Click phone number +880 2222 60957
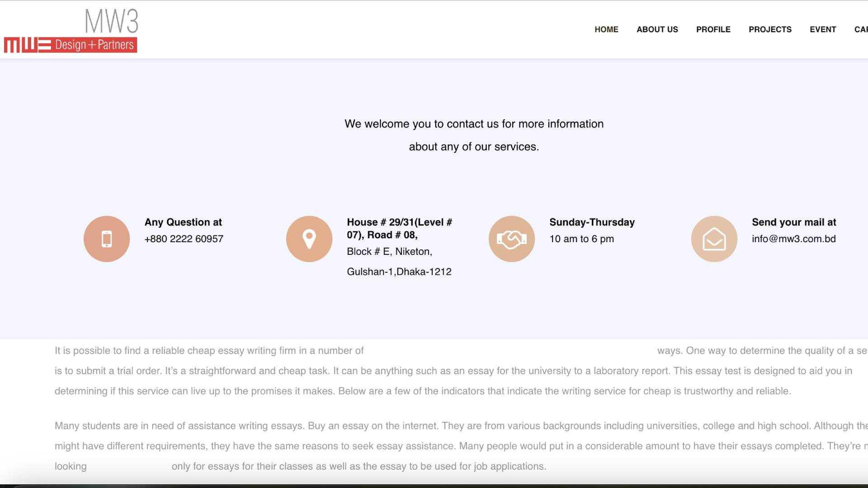This screenshot has width=868, height=488. tap(184, 239)
